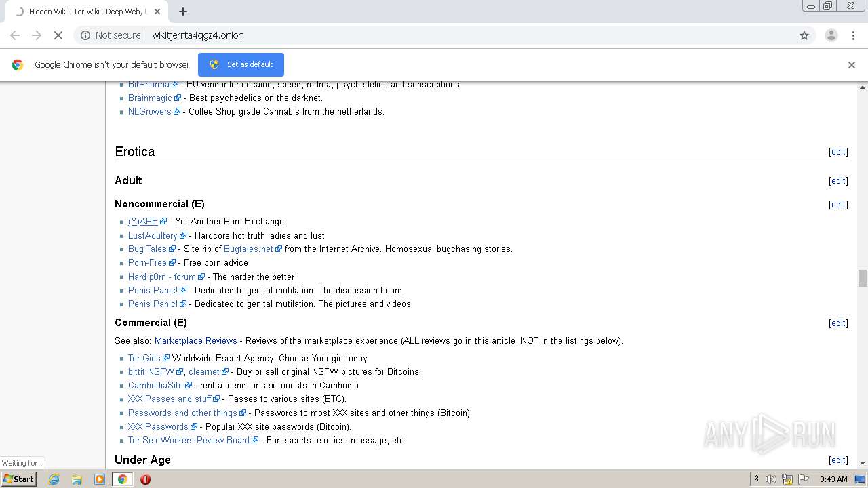
Task: Stop loading the current page
Action: 58,35
